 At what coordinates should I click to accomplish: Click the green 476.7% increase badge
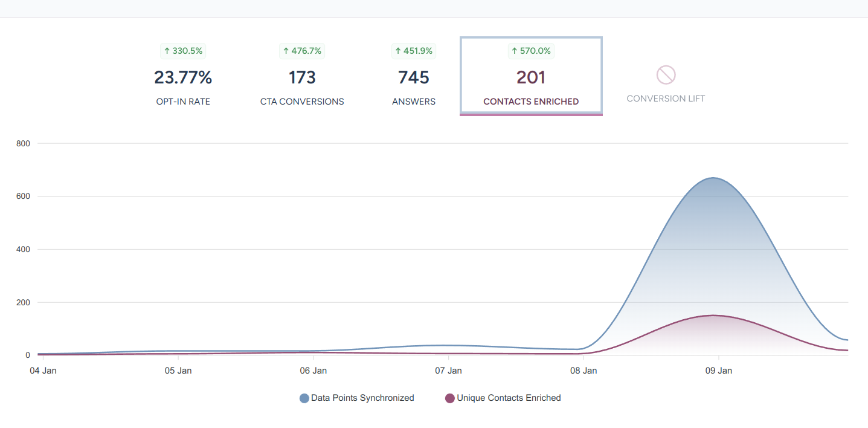click(302, 51)
